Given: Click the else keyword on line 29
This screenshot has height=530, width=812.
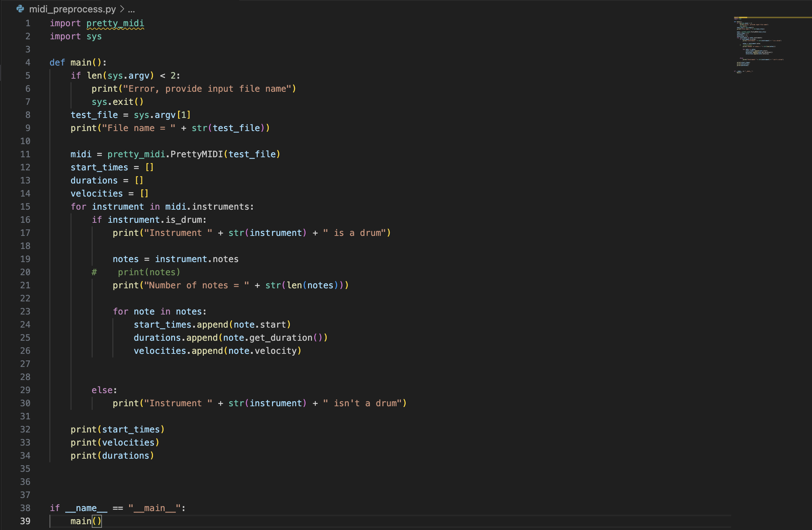Looking at the screenshot, I should [102, 390].
